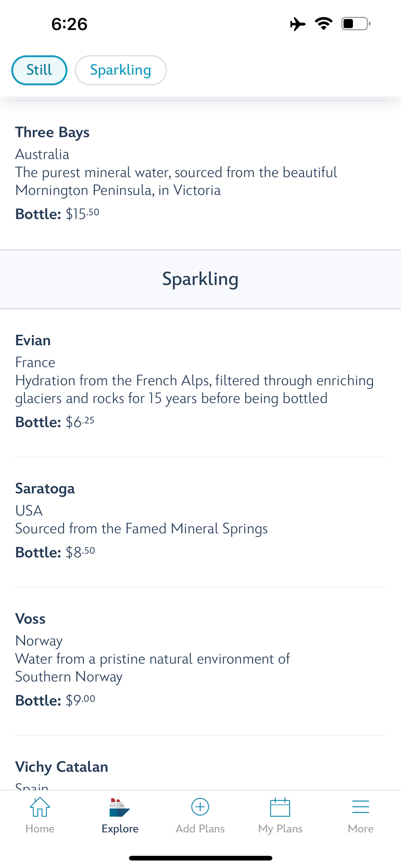This screenshot has width=401, height=868.
Task: Tap the Explore ship icon
Action: (x=120, y=807)
